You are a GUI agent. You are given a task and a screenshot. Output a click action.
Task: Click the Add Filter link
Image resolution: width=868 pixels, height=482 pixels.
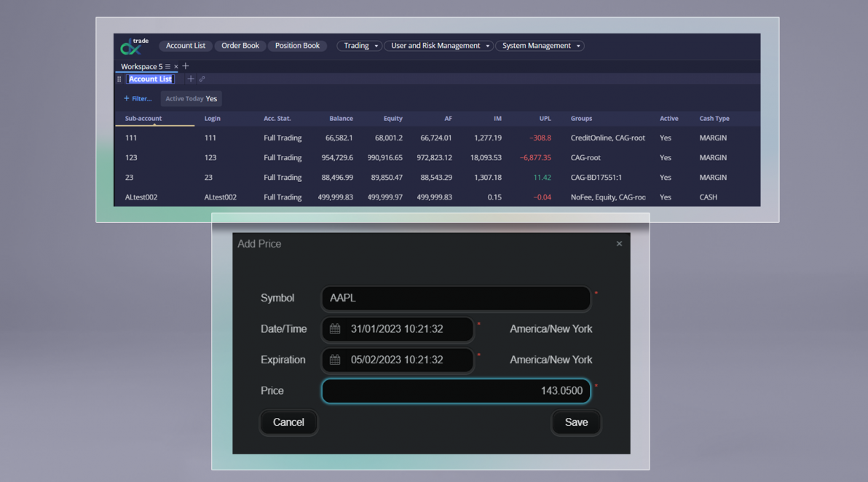click(x=138, y=98)
